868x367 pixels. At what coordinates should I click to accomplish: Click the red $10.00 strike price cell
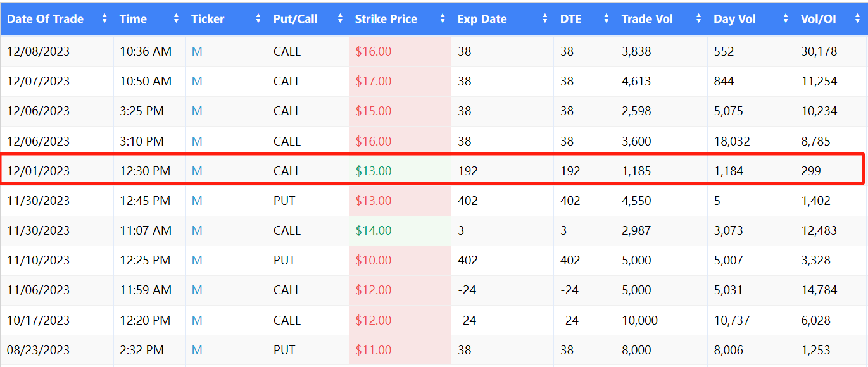[374, 260]
